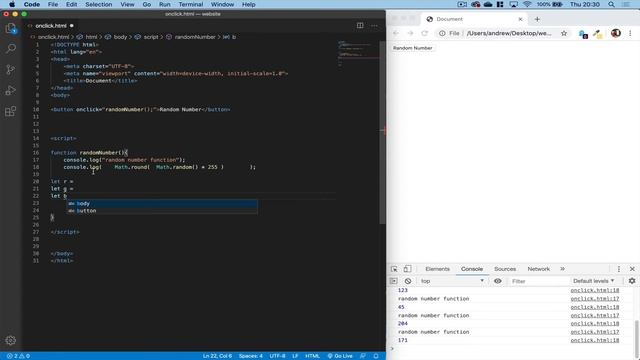Split the editor to the right
The image size is (640, 360).
pos(360,25)
